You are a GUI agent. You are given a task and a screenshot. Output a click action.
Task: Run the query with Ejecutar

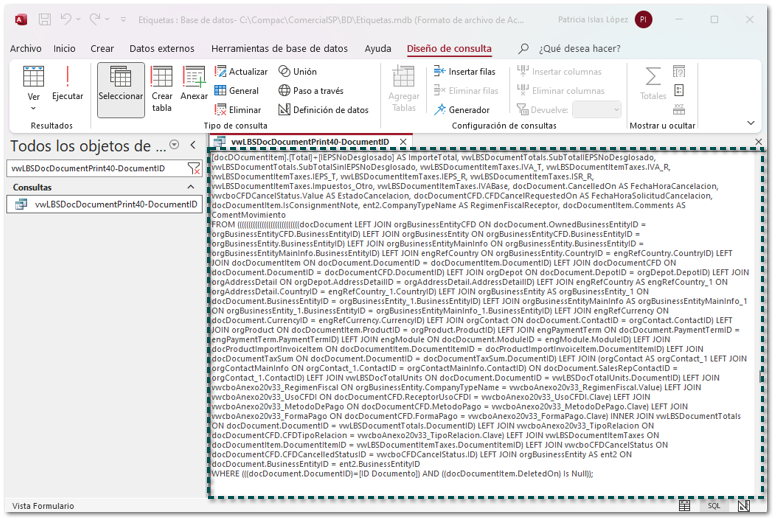[67, 84]
